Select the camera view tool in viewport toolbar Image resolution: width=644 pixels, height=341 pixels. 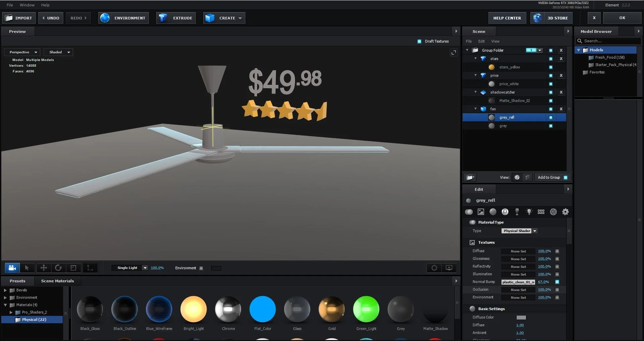12,268
